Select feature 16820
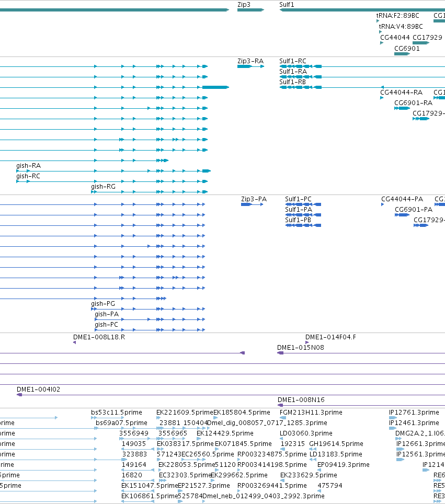Viewport: 445px width, 504px height. point(138,480)
